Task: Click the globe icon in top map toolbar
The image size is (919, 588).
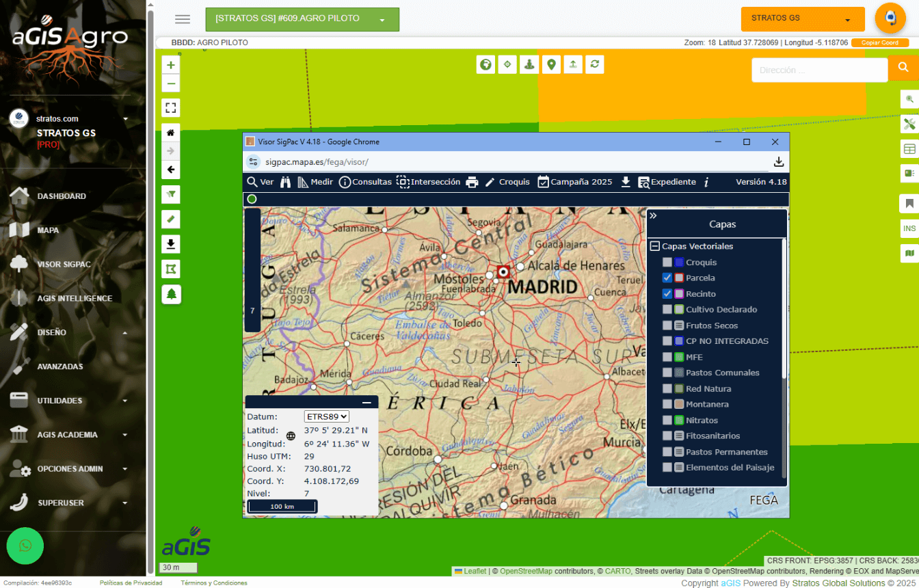Action: point(485,64)
